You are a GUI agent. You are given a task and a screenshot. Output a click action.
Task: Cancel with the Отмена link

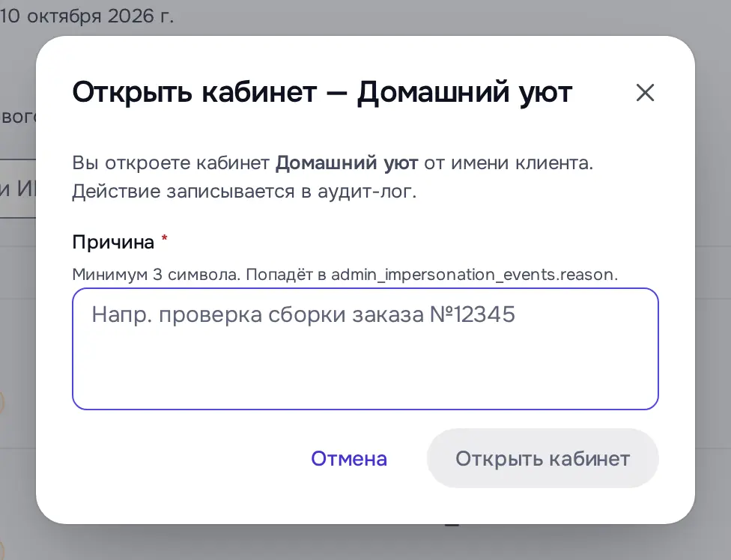[349, 458]
